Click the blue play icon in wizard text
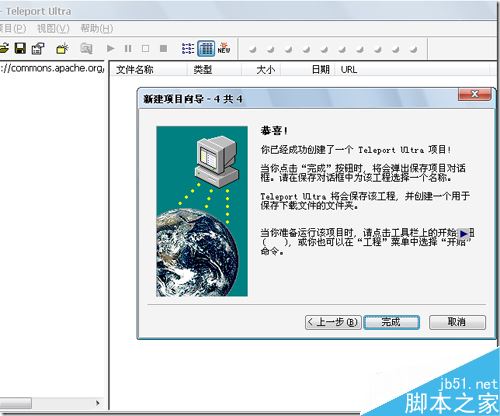Screen dimensions: 500x416 pos(463,234)
